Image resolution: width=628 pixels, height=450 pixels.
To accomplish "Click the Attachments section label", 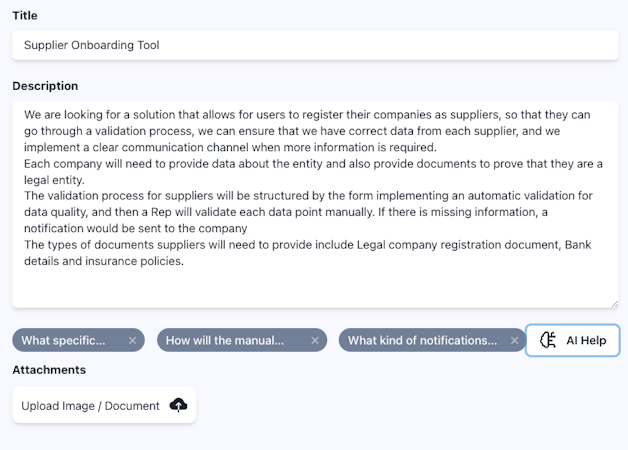I will [49, 370].
